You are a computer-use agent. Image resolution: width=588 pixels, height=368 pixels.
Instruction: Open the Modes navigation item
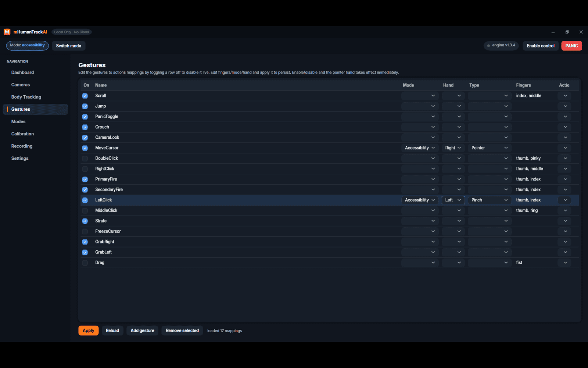(x=35, y=121)
